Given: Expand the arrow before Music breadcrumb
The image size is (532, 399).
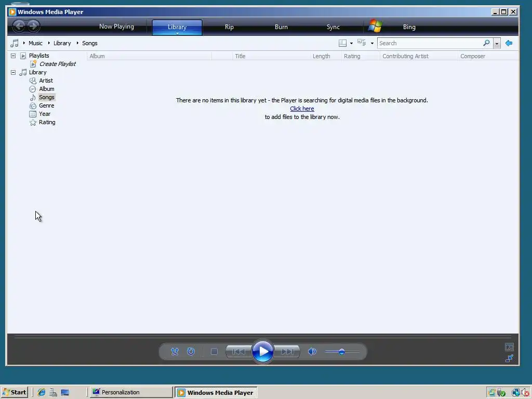Looking at the screenshot, I should point(24,43).
